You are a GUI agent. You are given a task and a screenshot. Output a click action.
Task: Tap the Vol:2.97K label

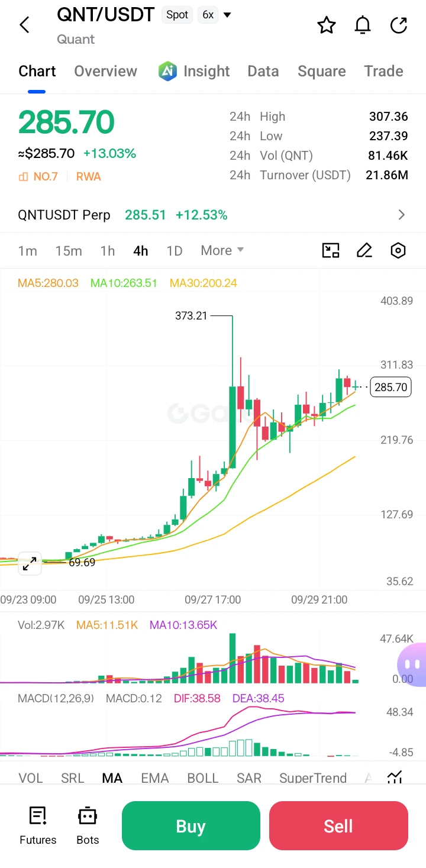(41, 625)
